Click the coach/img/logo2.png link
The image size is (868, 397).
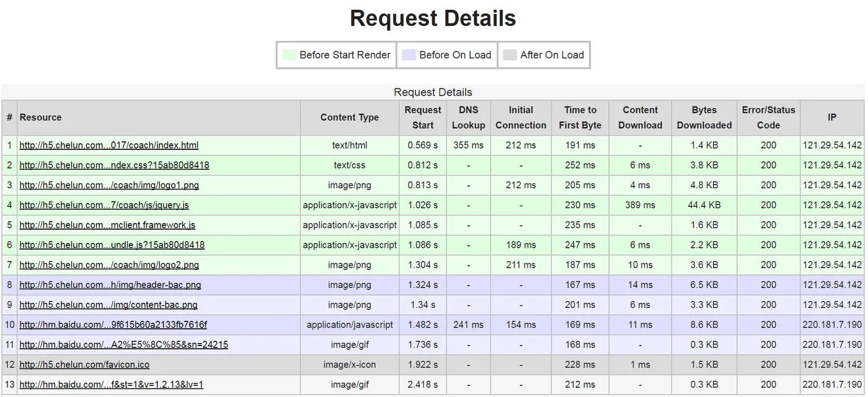109,265
